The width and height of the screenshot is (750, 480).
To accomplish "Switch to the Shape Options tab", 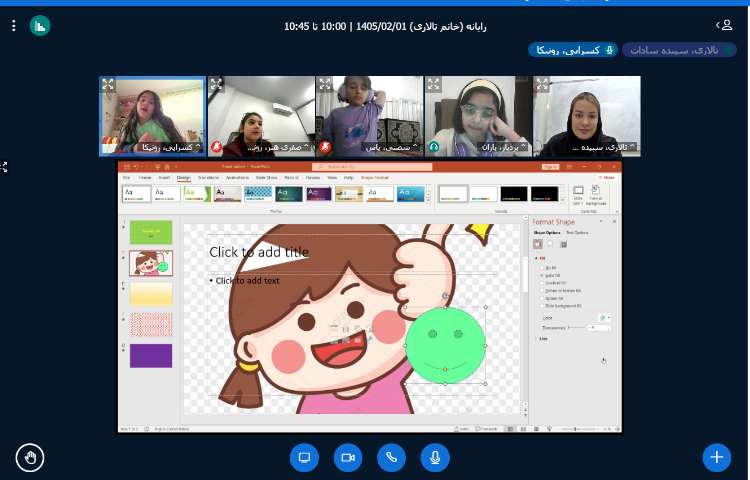I will click(x=547, y=233).
